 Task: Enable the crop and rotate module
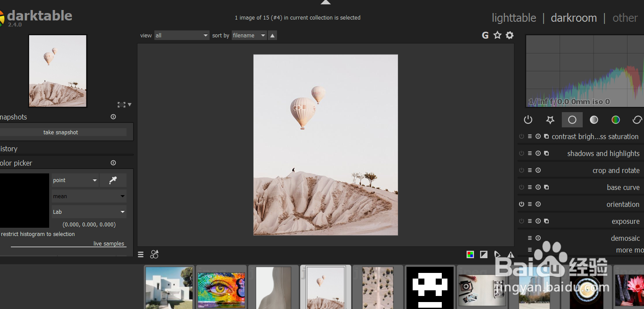521,170
